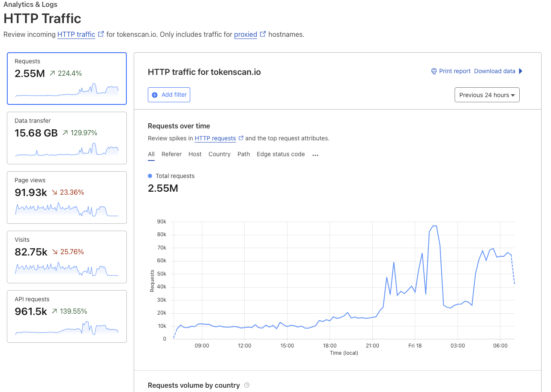Click the 224.4% increase indicator on Requests

point(66,73)
